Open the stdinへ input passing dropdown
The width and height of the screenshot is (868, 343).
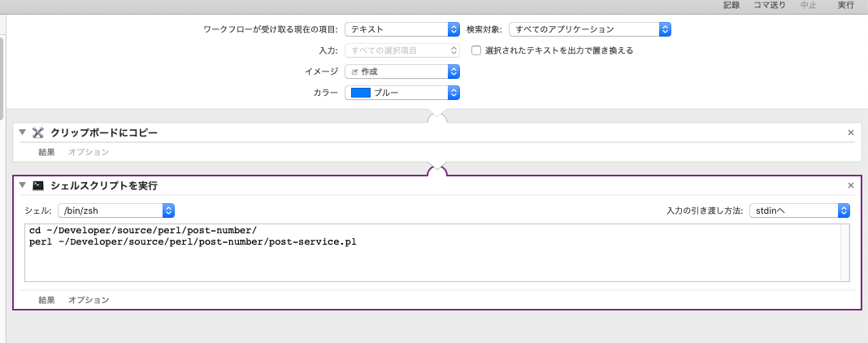point(799,211)
